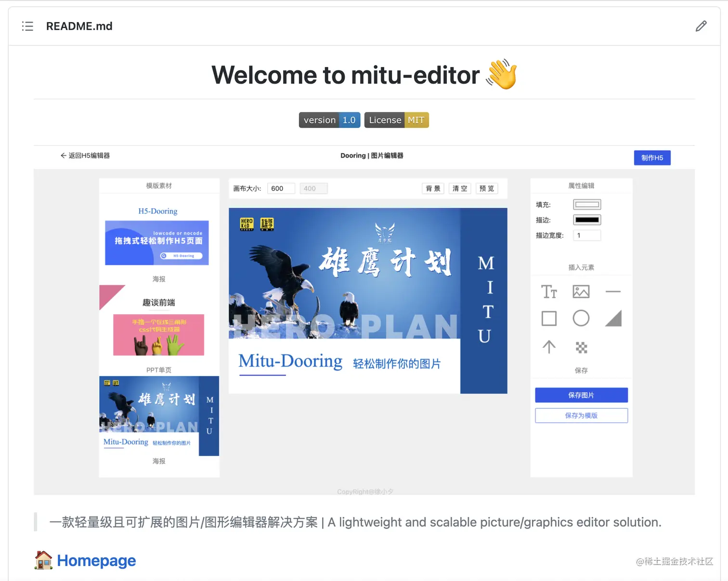The width and height of the screenshot is (728, 581).
Task: Select the image insert tool icon
Action: tap(581, 291)
